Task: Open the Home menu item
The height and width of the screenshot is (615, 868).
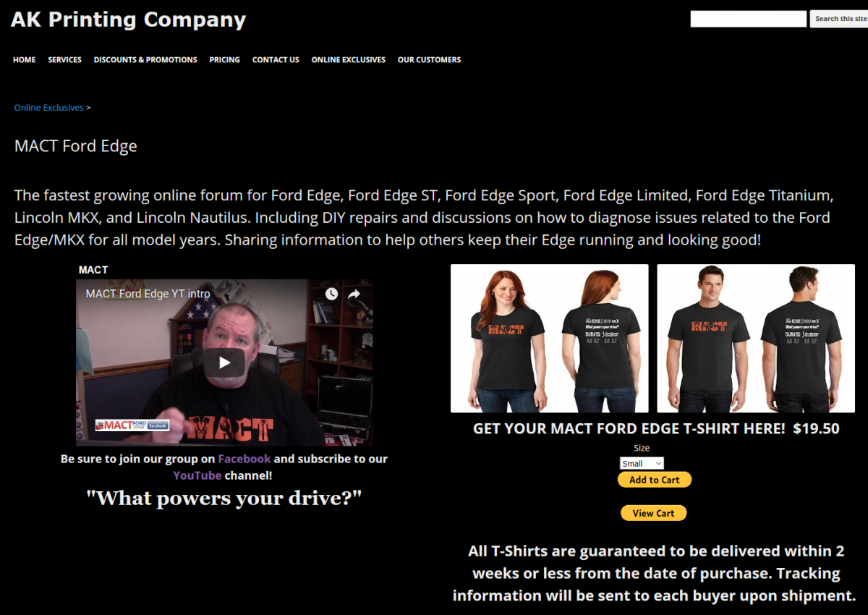Action: 25,60
